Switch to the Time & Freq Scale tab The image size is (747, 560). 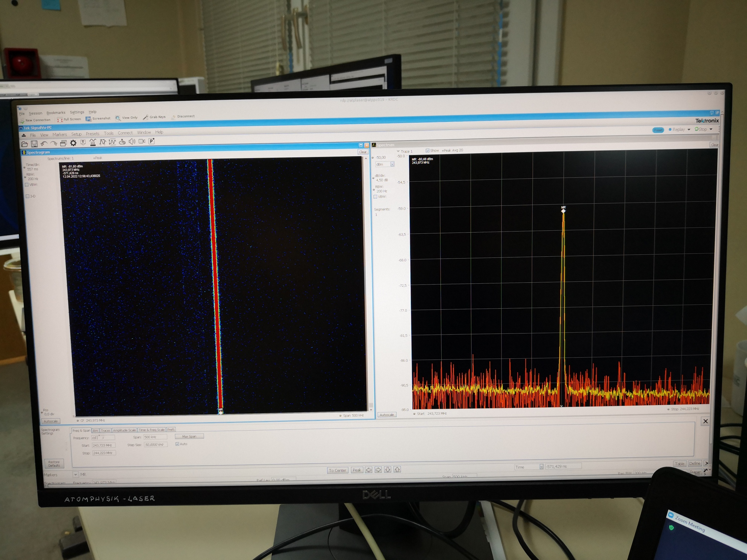152,430
